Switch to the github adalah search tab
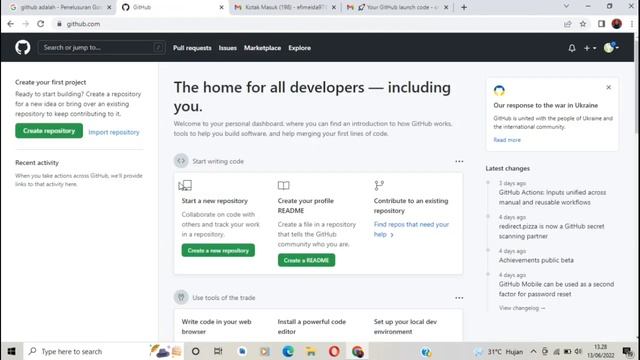The height and width of the screenshot is (360, 640). click(x=60, y=7)
